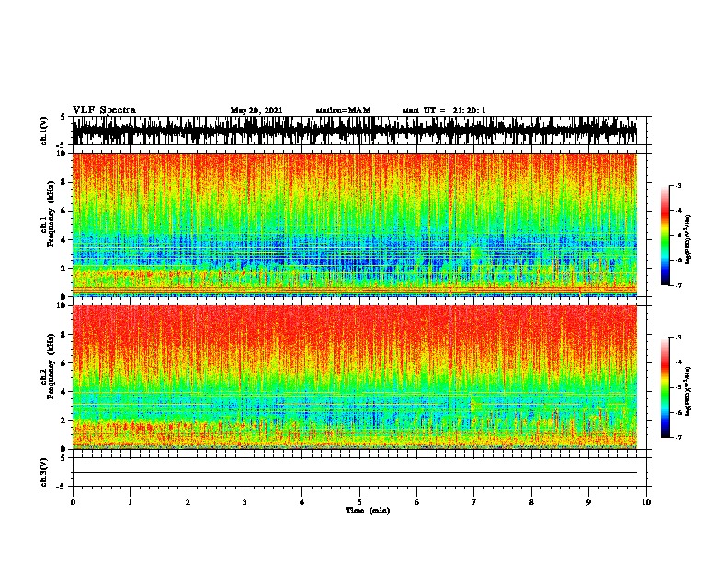Click time axis tick label "3"

tap(245, 502)
